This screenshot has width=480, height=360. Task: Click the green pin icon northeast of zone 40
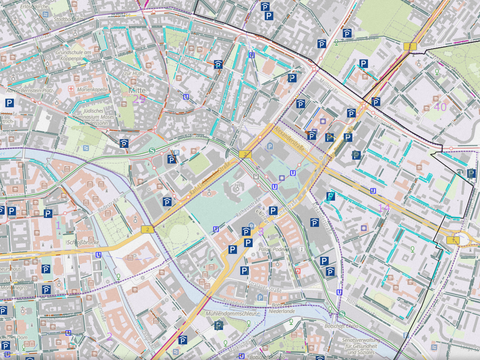pos(437,72)
